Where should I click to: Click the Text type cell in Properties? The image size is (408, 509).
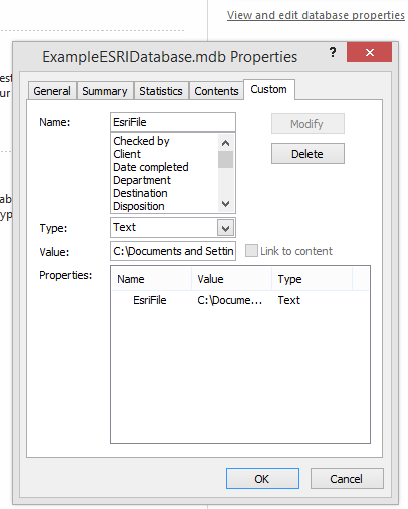[289, 300]
